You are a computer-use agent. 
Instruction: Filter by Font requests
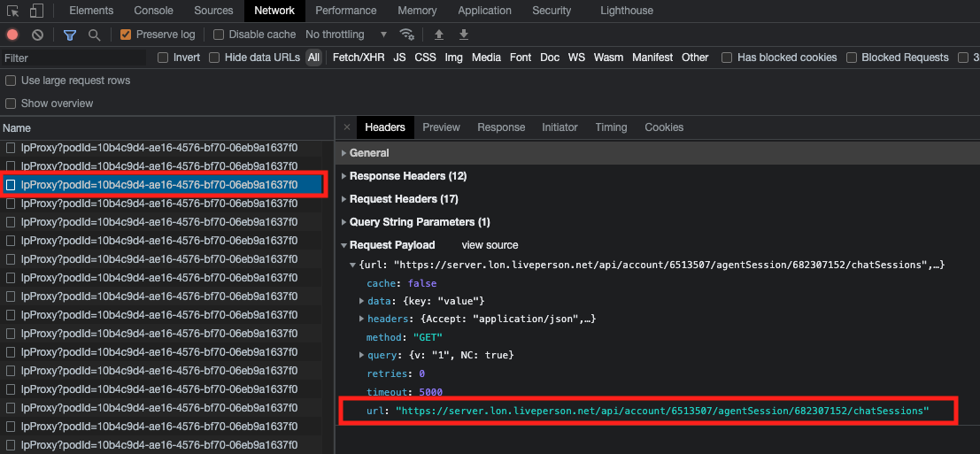(x=520, y=58)
